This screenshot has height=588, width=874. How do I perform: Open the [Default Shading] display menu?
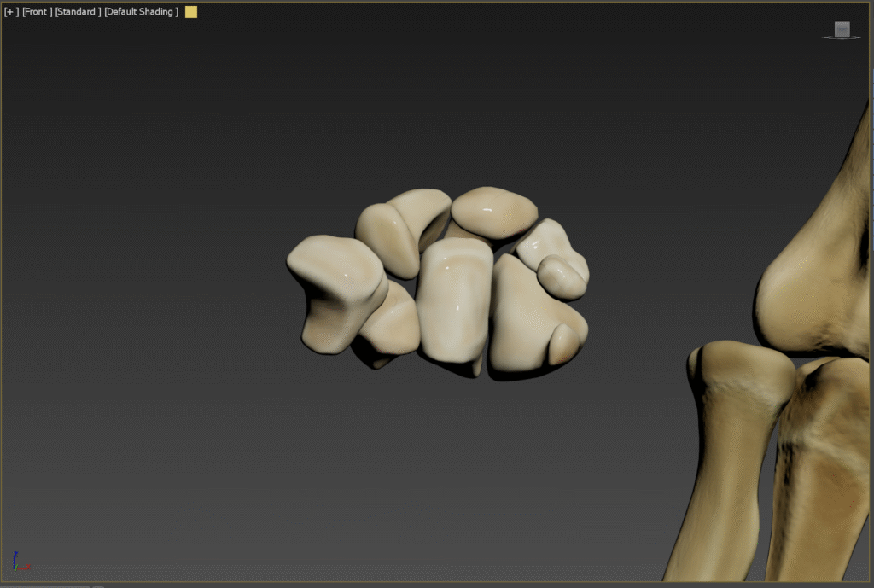[141, 12]
